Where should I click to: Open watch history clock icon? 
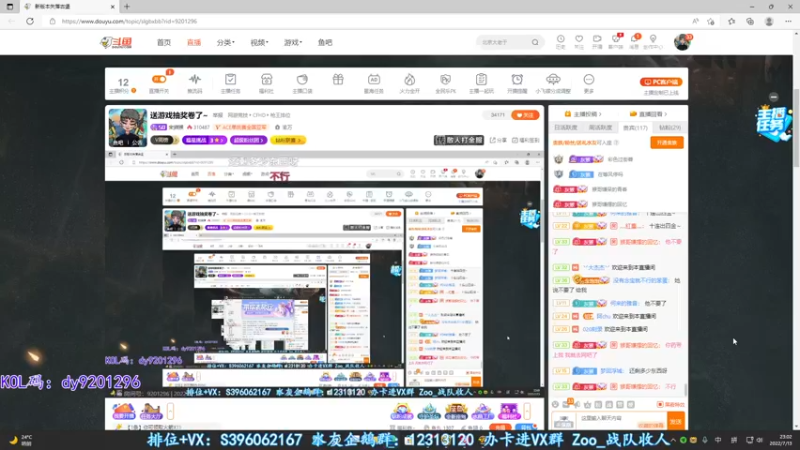(x=560, y=41)
